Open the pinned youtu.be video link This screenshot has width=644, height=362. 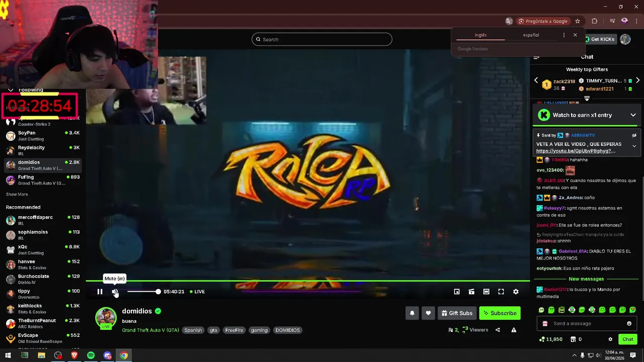point(576,151)
